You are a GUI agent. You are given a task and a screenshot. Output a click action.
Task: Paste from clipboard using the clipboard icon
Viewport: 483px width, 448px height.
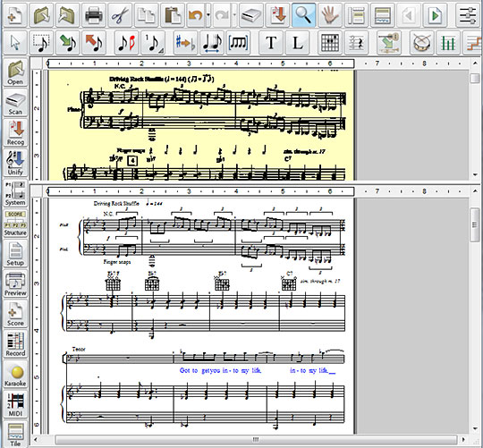point(173,15)
